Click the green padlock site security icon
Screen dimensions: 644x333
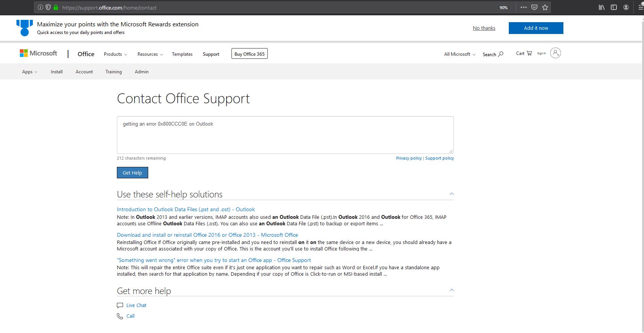click(56, 7)
